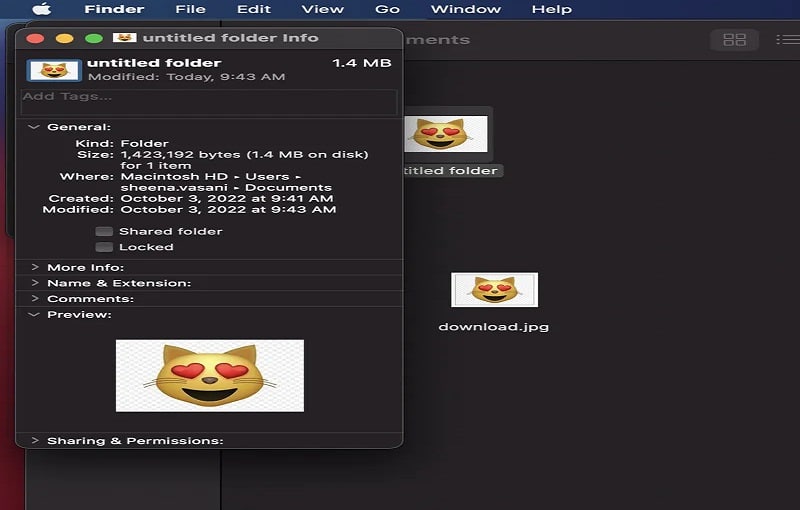The height and width of the screenshot is (510, 800).
Task: Expand the More Info section
Action: tap(34, 267)
